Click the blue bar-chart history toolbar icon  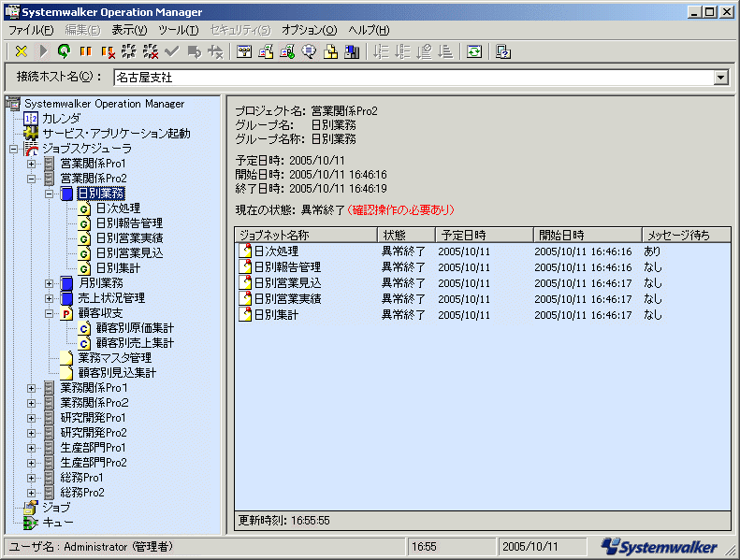point(352,51)
